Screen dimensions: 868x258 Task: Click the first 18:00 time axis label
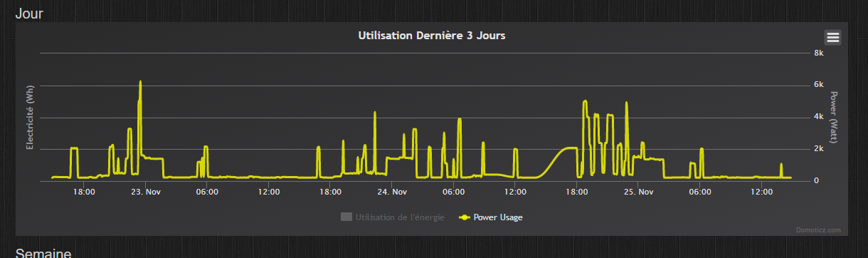tap(84, 192)
